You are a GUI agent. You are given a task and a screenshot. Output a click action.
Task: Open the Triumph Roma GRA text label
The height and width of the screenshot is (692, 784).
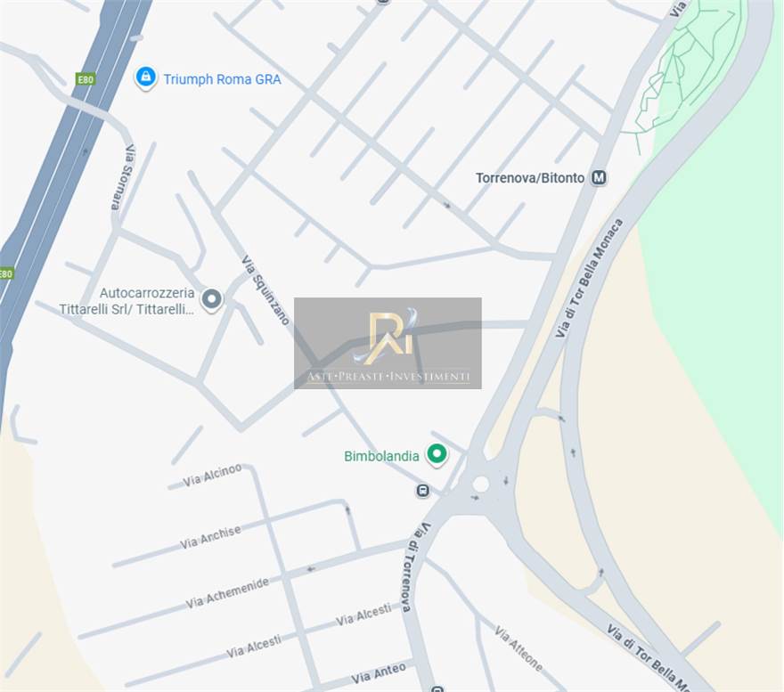(x=223, y=79)
